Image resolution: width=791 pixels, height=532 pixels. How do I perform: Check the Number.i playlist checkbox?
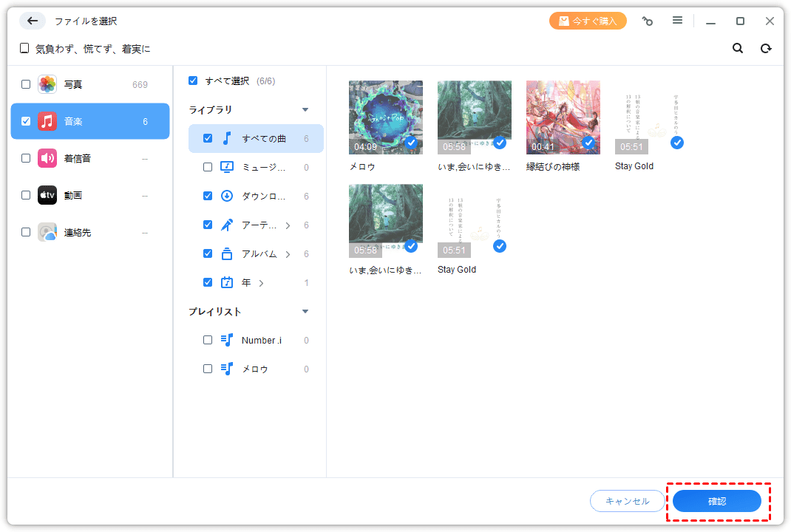[x=208, y=340]
